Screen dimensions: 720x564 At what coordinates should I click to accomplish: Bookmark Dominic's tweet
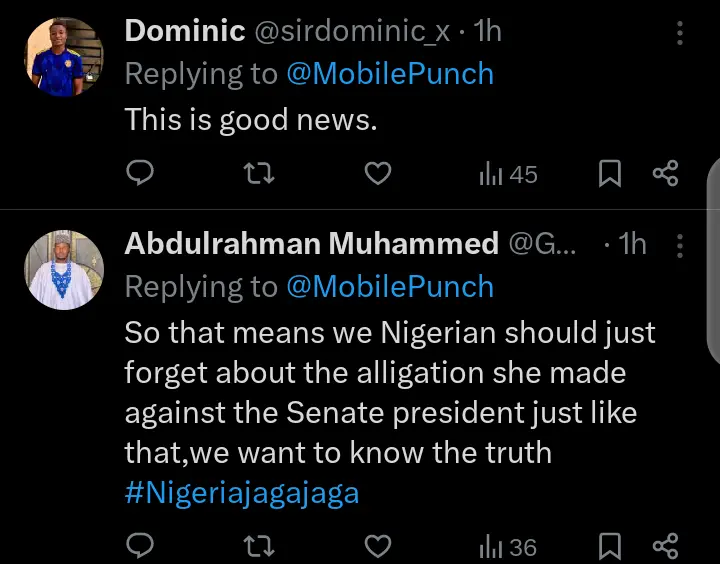(609, 175)
